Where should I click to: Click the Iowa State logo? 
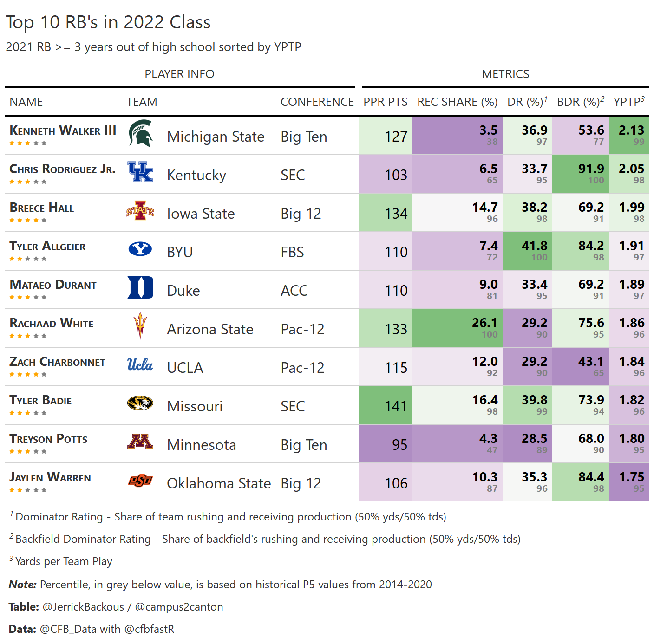(x=140, y=210)
